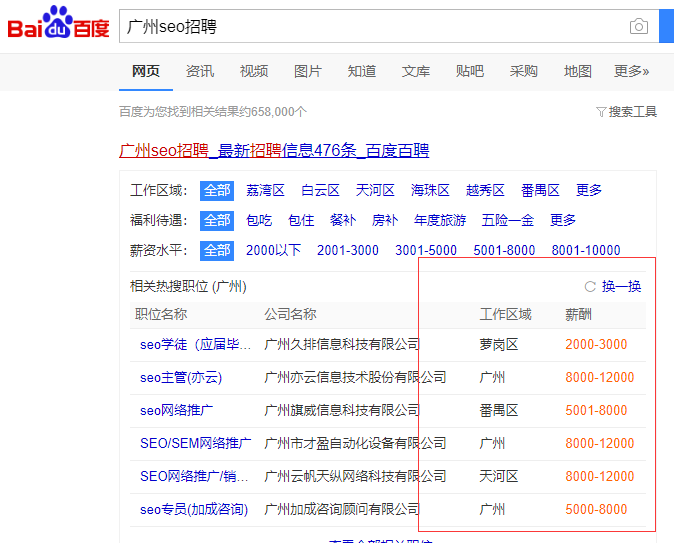Select 天河区 work area filter
The width and height of the screenshot is (674, 543).
point(375,190)
